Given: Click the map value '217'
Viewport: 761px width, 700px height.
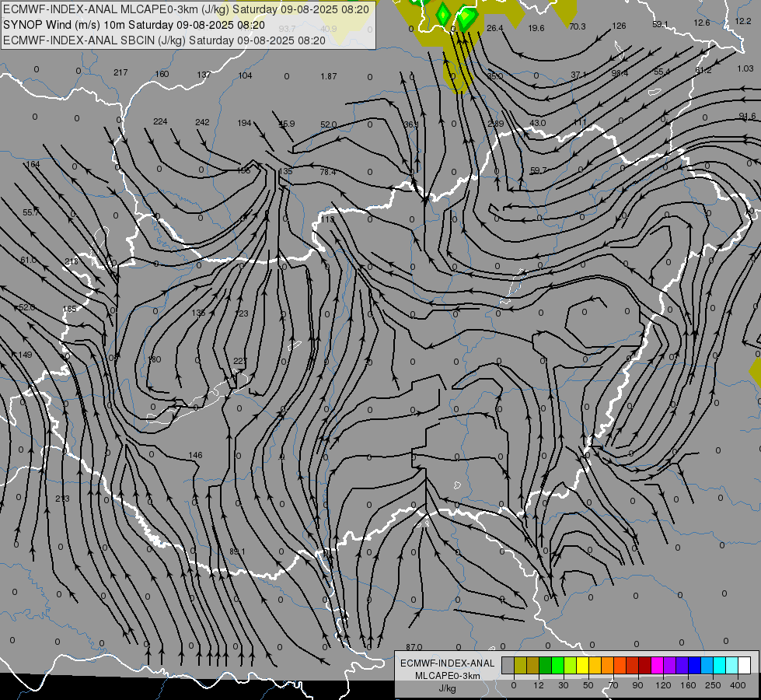Looking at the screenshot, I should [x=120, y=72].
